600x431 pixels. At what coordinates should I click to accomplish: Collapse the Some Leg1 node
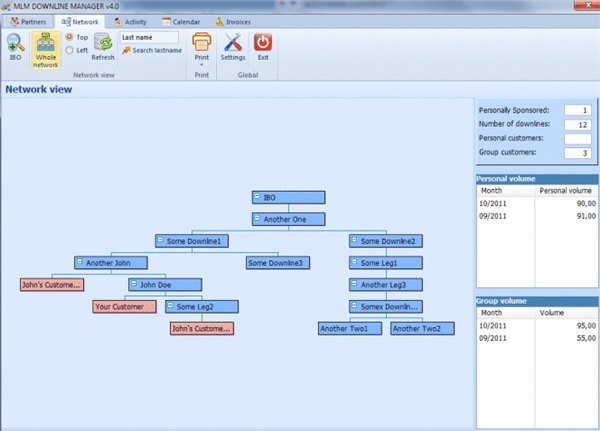click(x=354, y=262)
